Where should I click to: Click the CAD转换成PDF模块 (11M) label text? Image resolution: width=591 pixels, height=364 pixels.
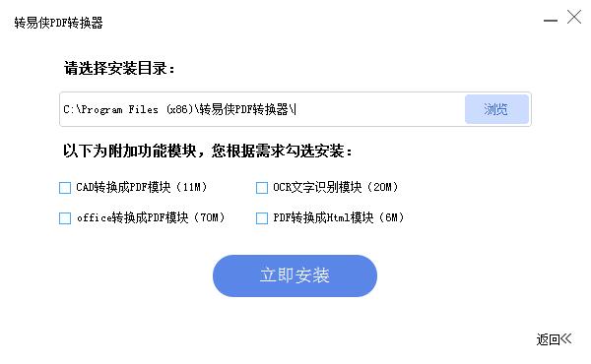[x=142, y=187]
